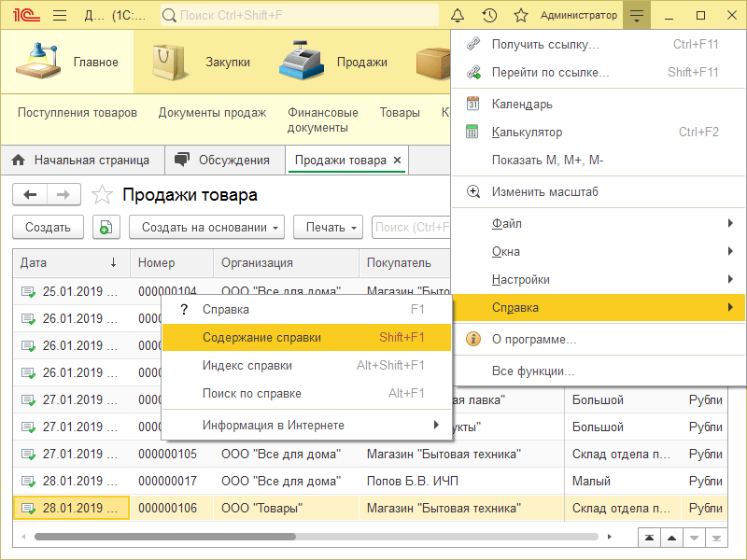Open the main menu hamburger icon
Viewport: 747px width, 560px height.
click(60, 15)
